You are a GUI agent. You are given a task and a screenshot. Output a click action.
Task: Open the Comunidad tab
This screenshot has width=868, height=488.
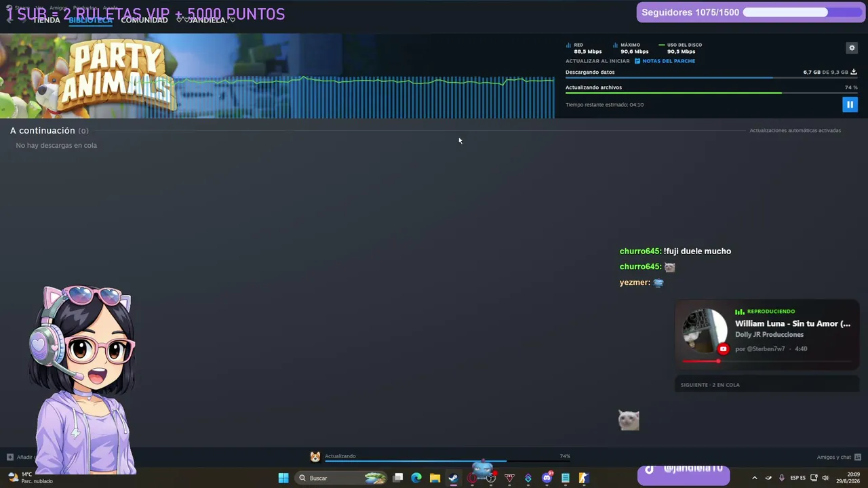[x=144, y=20]
